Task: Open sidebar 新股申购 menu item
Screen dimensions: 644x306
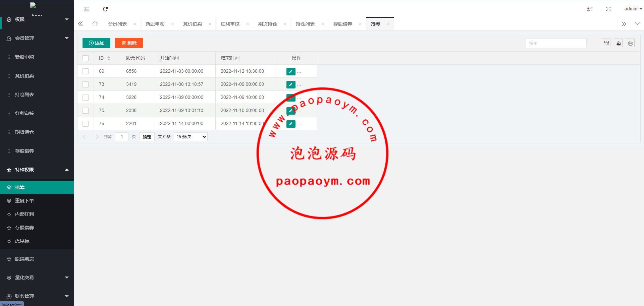Action: [x=37, y=57]
